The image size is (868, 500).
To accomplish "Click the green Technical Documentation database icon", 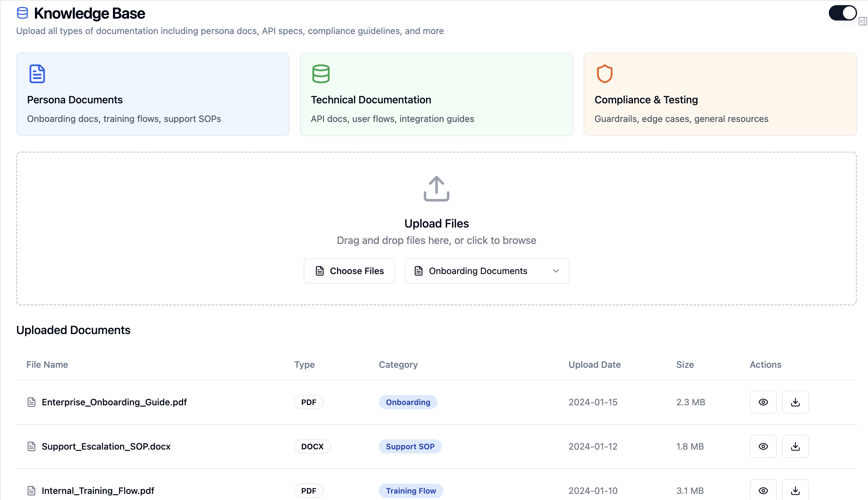I will pyautogui.click(x=321, y=74).
